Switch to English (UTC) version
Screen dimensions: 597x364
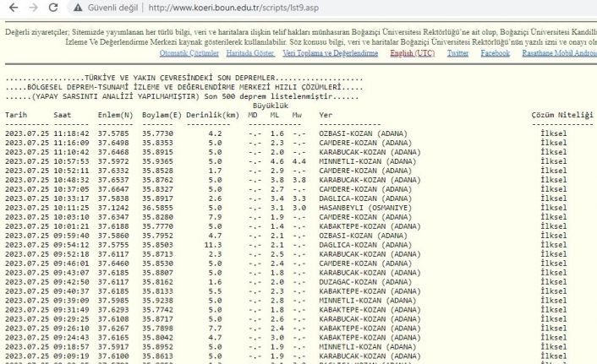(x=413, y=53)
